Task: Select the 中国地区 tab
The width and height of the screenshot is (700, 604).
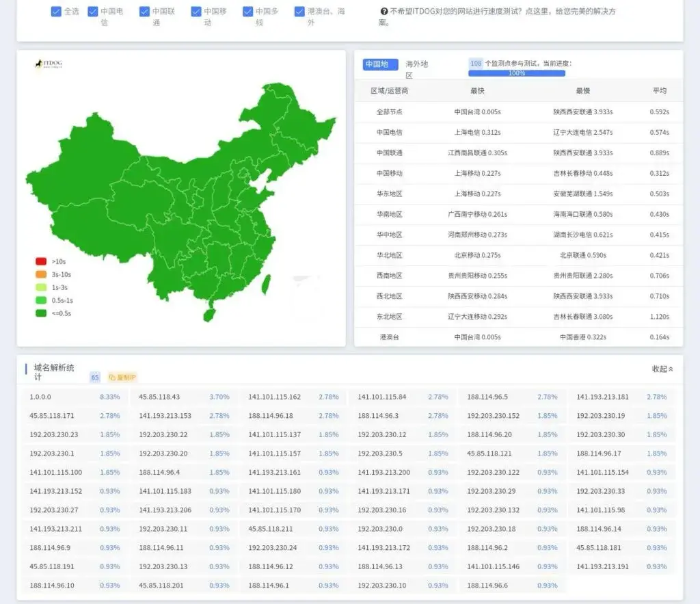Action: pos(379,64)
